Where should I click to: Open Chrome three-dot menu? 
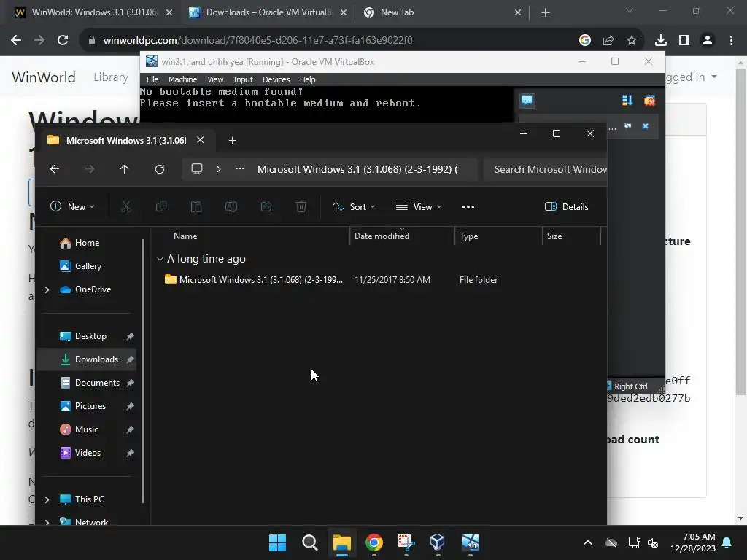(x=731, y=40)
